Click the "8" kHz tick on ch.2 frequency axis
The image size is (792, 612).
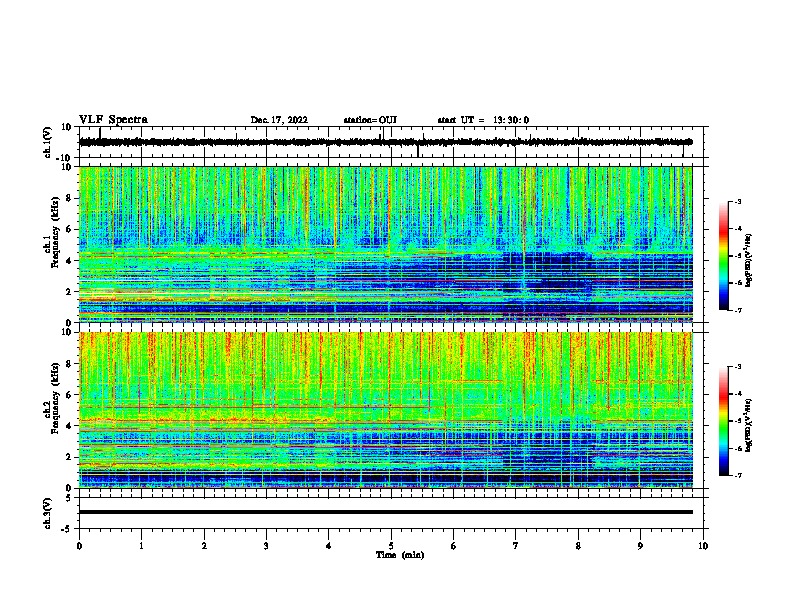[69, 364]
